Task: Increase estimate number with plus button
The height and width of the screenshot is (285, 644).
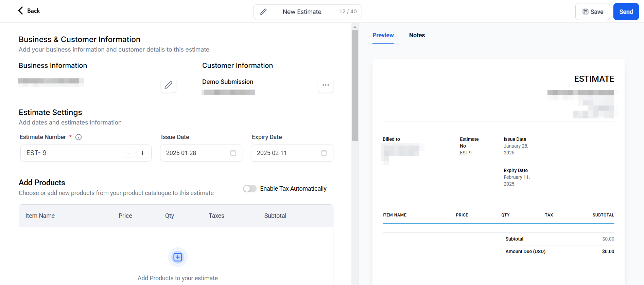Action: [142, 153]
